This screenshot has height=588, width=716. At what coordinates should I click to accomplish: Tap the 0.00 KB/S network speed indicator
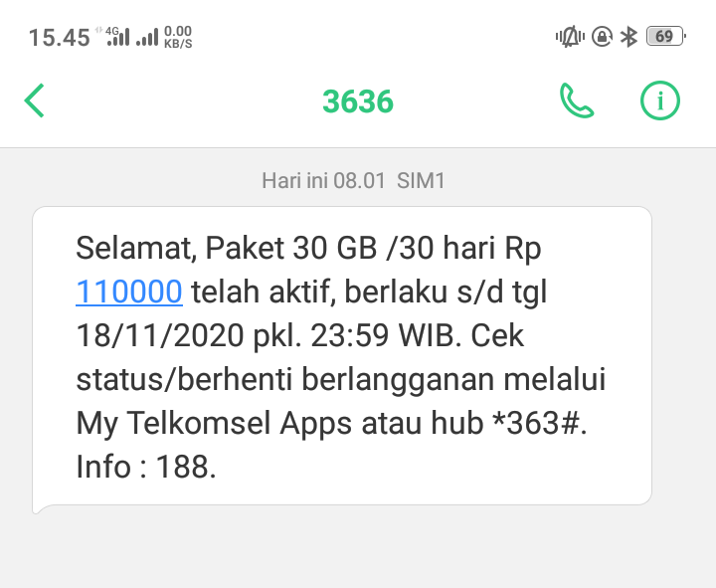[x=178, y=37]
